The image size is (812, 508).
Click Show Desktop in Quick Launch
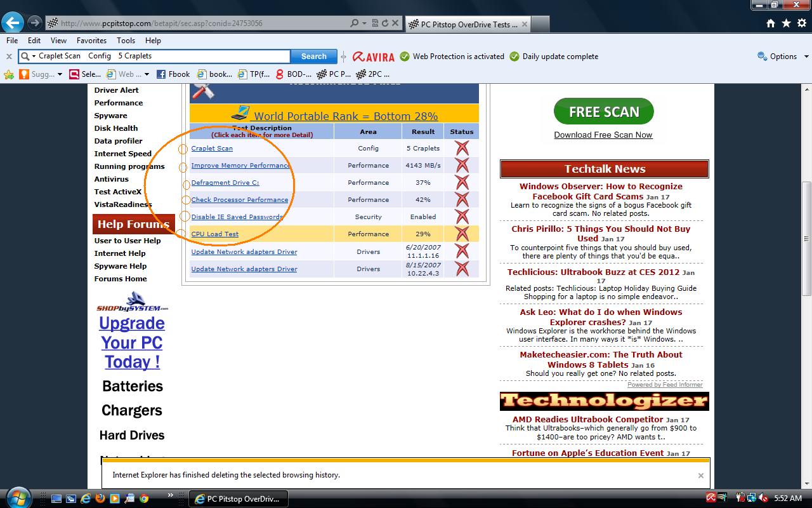pyautogui.click(x=56, y=498)
